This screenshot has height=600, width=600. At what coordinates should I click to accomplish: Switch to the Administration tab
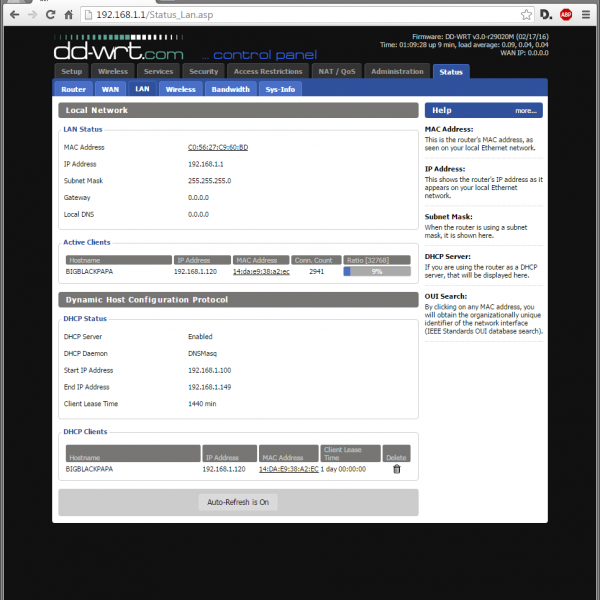pos(396,72)
